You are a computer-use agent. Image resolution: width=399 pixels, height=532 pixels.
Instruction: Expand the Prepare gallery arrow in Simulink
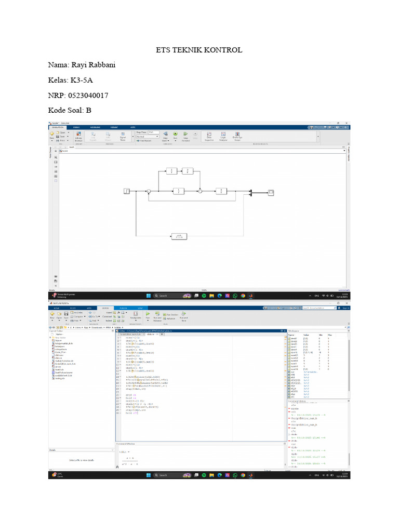[x=132, y=137]
